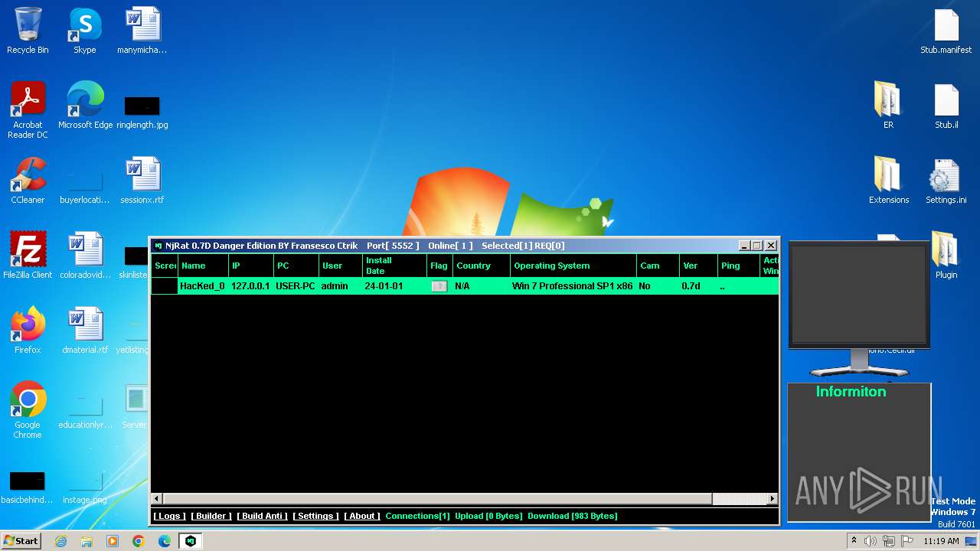Launch CCleaner from the desktop
This screenshot has height=551, width=980.
(x=28, y=181)
